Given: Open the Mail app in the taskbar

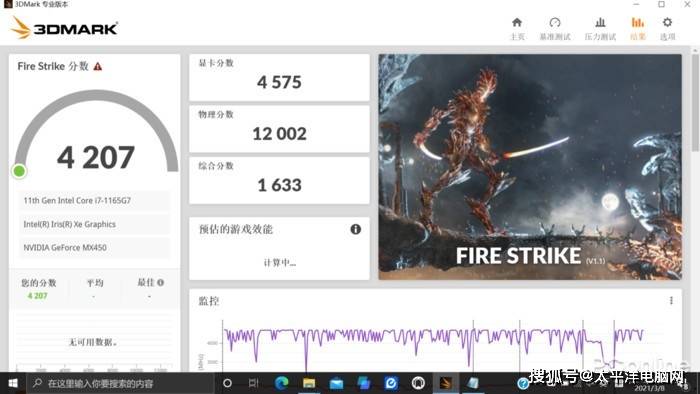Looking at the screenshot, I should (336, 383).
